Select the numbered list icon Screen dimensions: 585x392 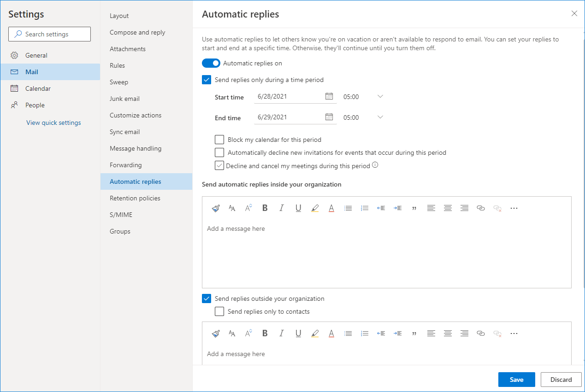[365, 208]
